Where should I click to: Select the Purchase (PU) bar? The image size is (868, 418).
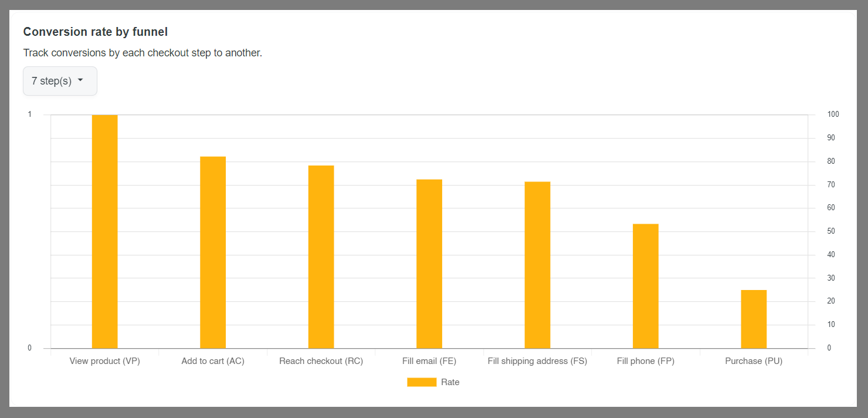coord(754,319)
